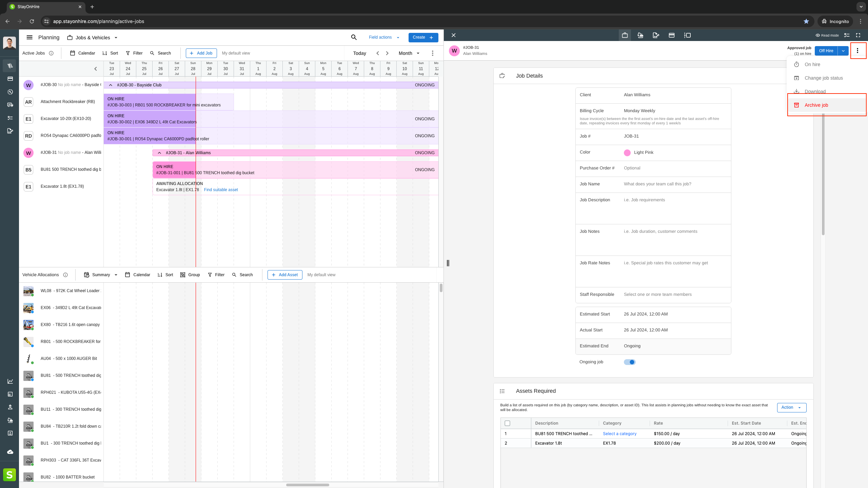Open the Action dropdown in Assets Required
Screen dimensions: 868x488
coord(791,407)
